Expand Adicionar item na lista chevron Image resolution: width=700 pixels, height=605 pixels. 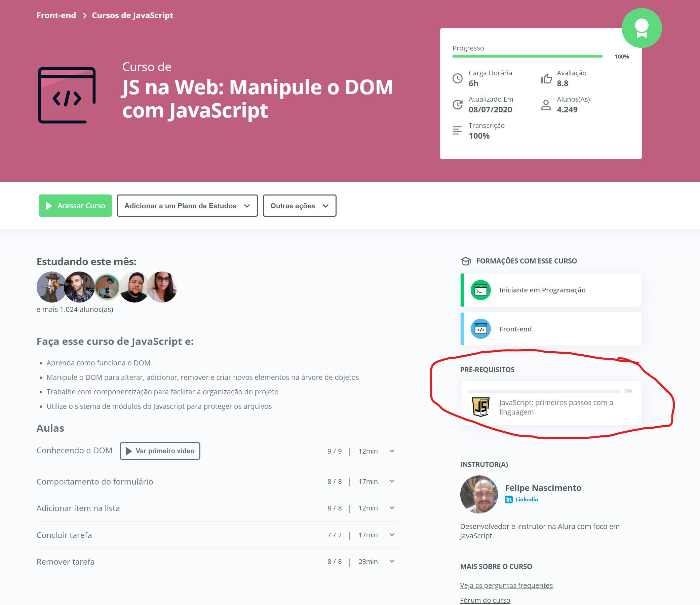pos(392,508)
